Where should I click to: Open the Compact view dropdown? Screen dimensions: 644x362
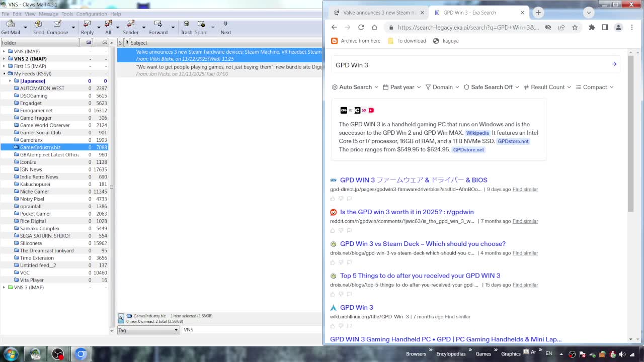coord(594,87)
